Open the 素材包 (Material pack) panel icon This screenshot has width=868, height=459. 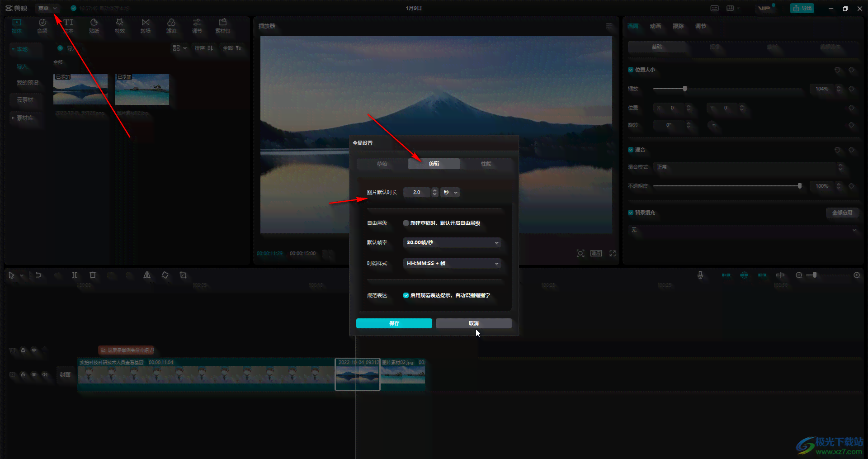222,26
